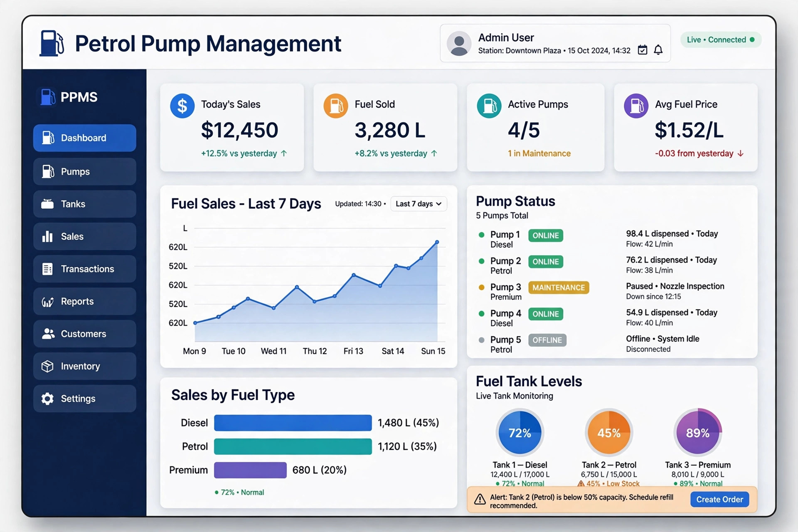Image resolution: width=798 pixels, height=532 pixels.
Task: Click the purple Premium sales bar
Action: [250, 470]
